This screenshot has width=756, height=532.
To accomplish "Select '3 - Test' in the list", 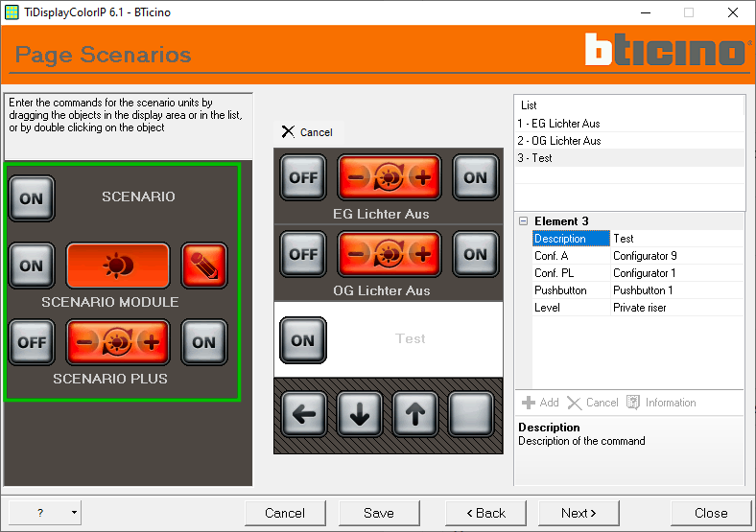I will (x=629, y=158).
